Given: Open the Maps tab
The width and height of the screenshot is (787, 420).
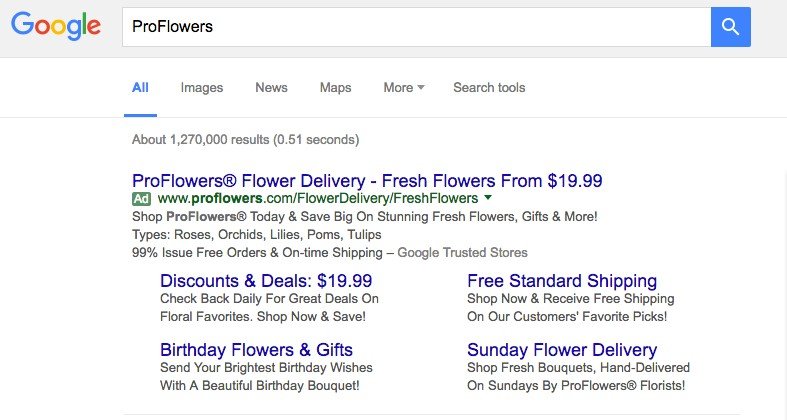Looking at the screenshot, I should pyautogui.click(x=335, y=87).
